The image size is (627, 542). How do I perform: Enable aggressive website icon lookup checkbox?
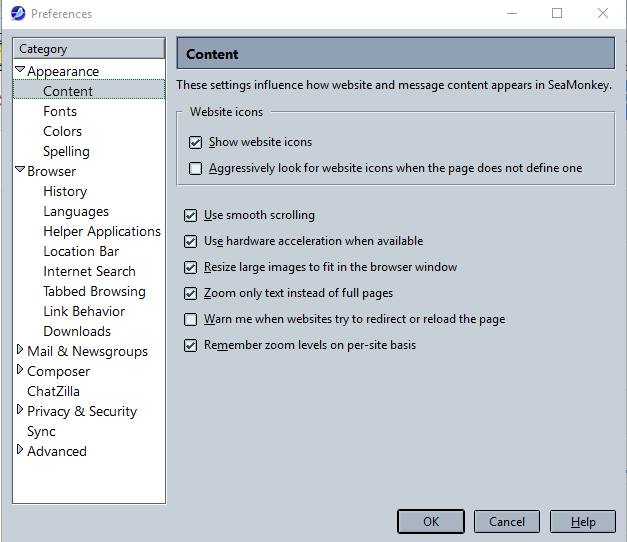[x=196, y=168]
